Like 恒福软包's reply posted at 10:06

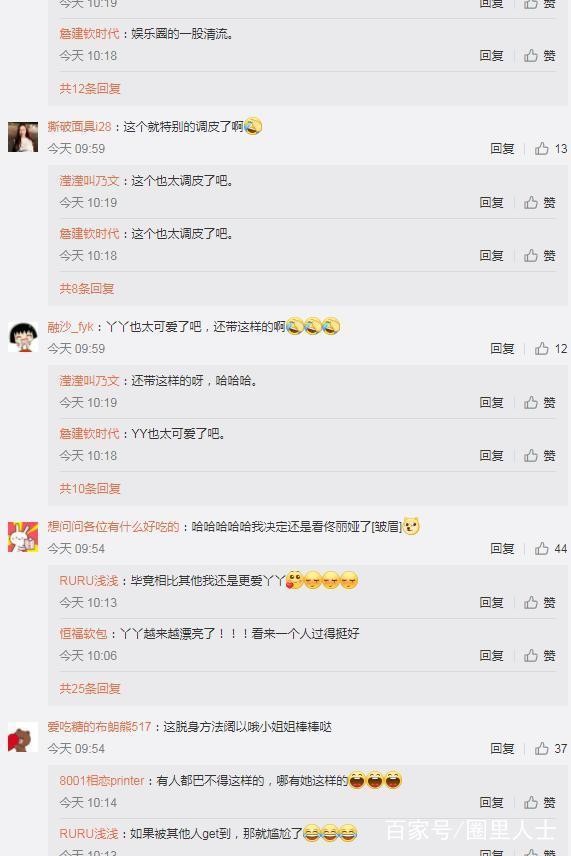(539, 655)
